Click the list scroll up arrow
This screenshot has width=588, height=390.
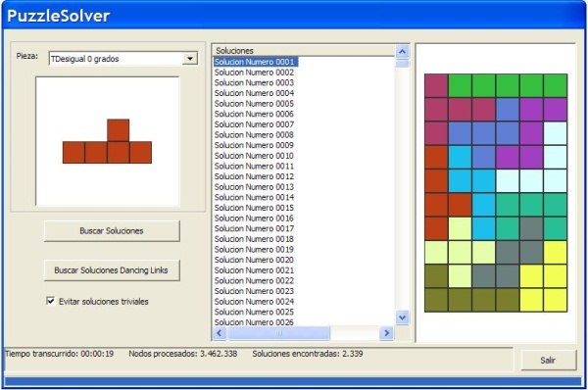coord(403,51)
